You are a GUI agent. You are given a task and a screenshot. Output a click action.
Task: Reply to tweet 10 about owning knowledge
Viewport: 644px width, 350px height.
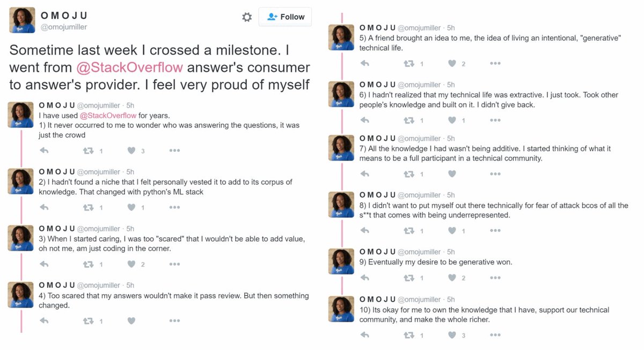[365, 335]
